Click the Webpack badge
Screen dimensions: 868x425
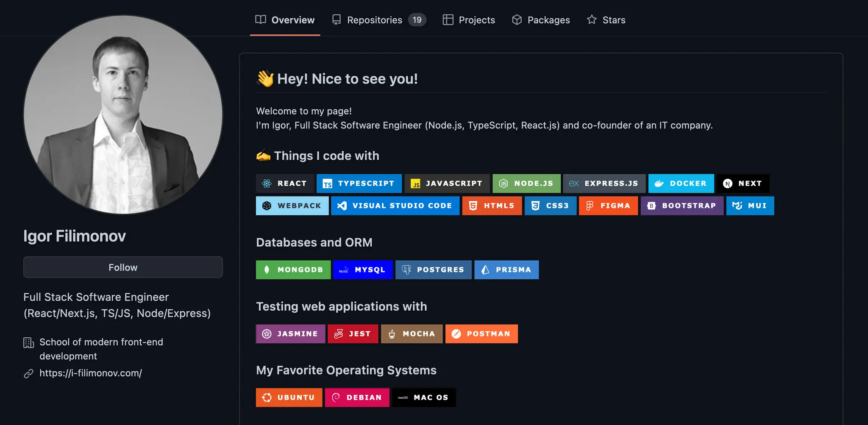click(292, 206)
